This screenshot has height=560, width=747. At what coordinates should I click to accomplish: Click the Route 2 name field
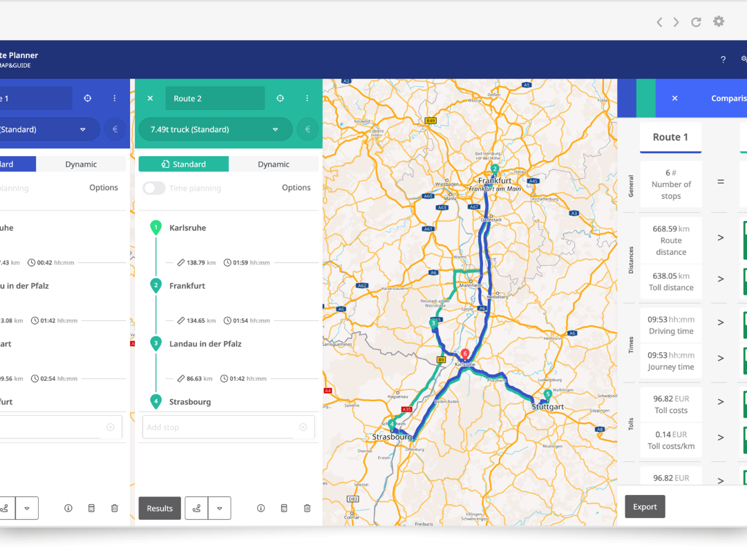tap(215, 98)
